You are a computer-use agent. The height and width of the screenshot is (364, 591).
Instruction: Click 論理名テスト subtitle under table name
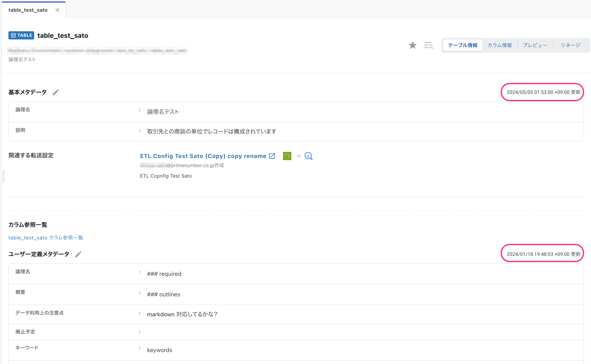click(22, 59)
